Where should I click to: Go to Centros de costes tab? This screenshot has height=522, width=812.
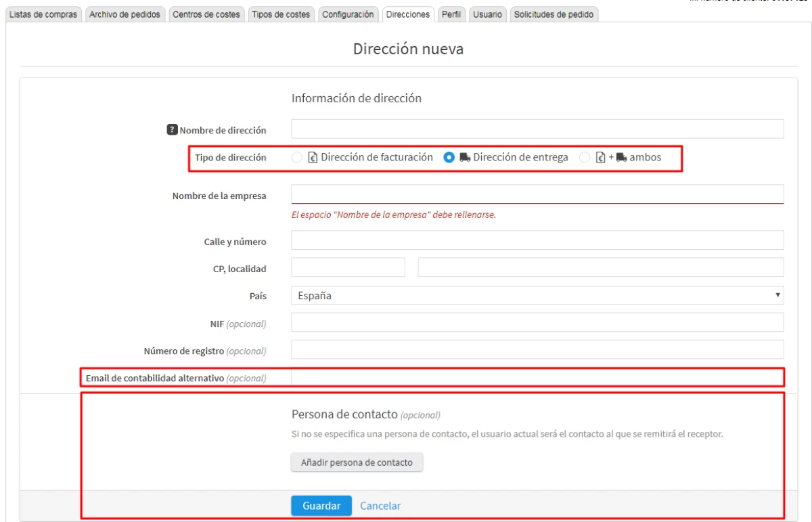click(206, 15)
